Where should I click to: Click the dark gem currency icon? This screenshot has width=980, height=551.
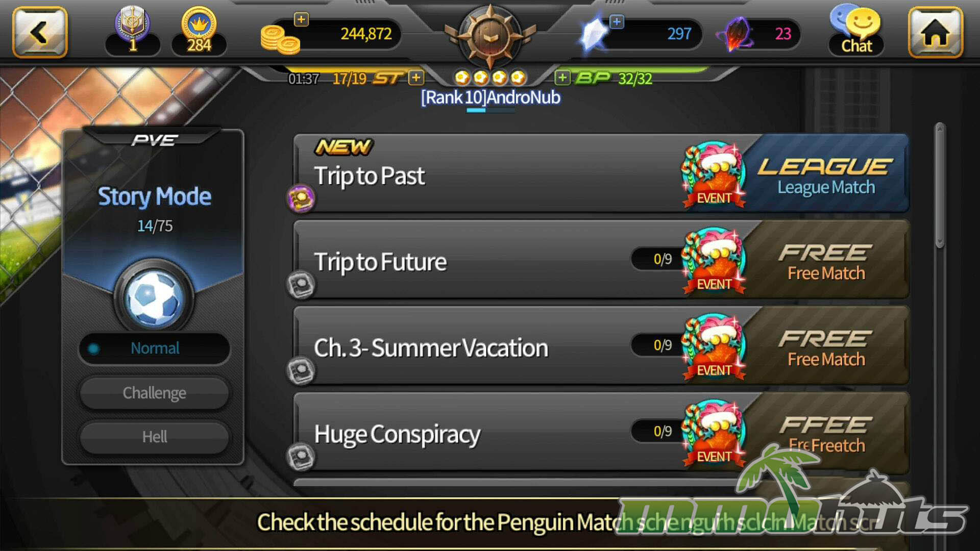(x=737, y=34)
